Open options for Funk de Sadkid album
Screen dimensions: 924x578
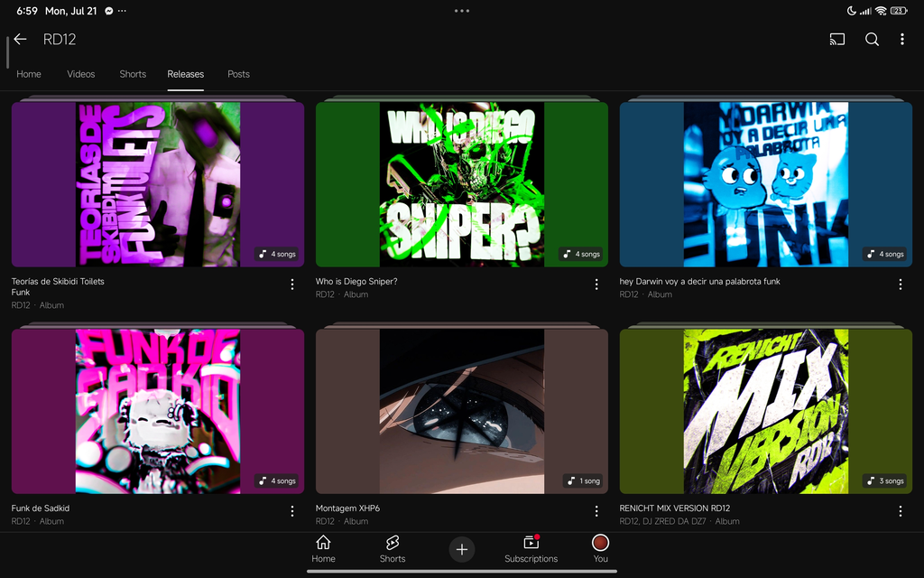coord(292,511)
